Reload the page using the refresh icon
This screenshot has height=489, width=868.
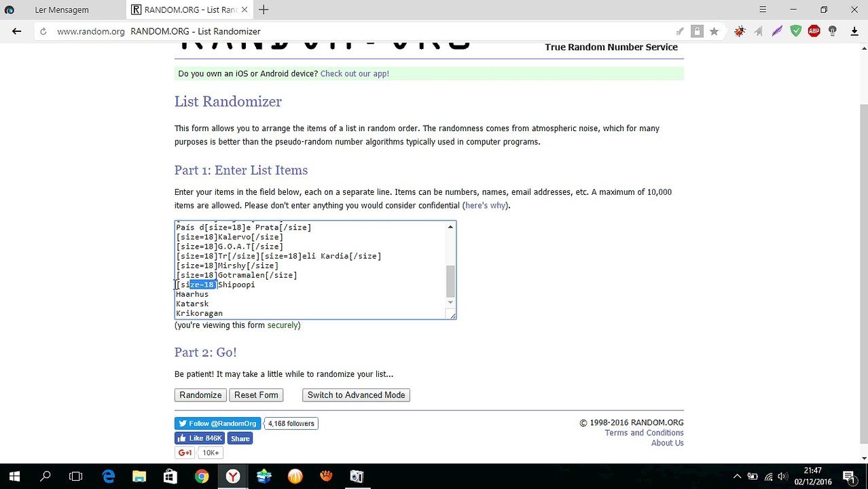(x=43, y=31)
